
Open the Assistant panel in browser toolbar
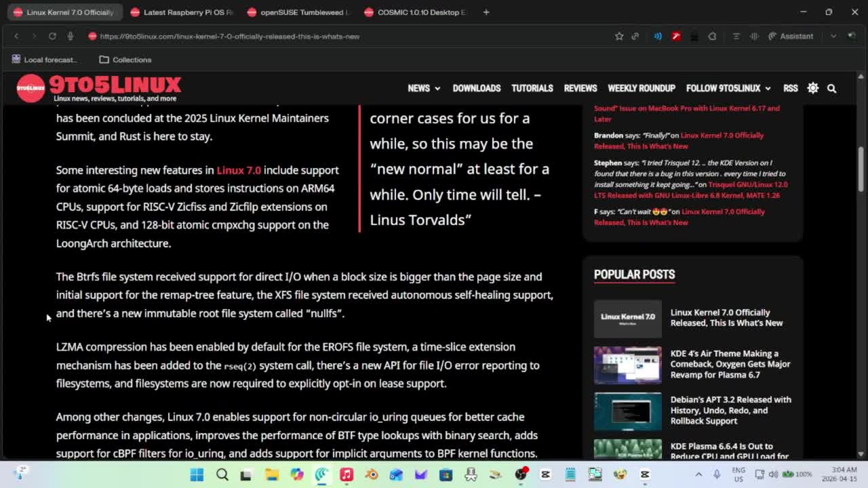(x=790, y=36)
